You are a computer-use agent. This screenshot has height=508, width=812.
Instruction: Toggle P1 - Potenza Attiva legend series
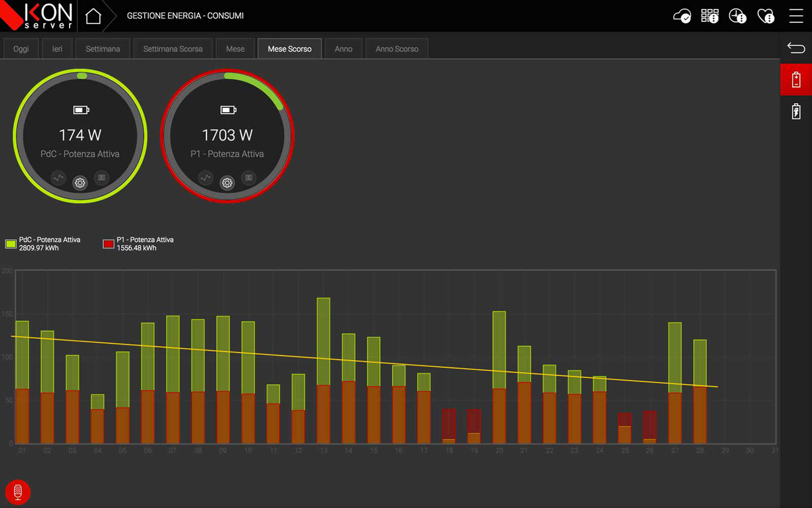108,244
